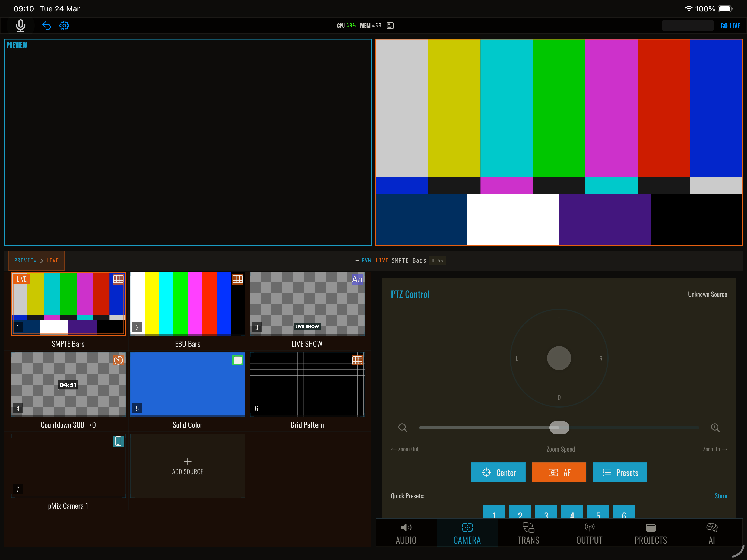The image size is (747, 560).
Task: Switch transition to DISS mode
Action: (x=437, y=260)
